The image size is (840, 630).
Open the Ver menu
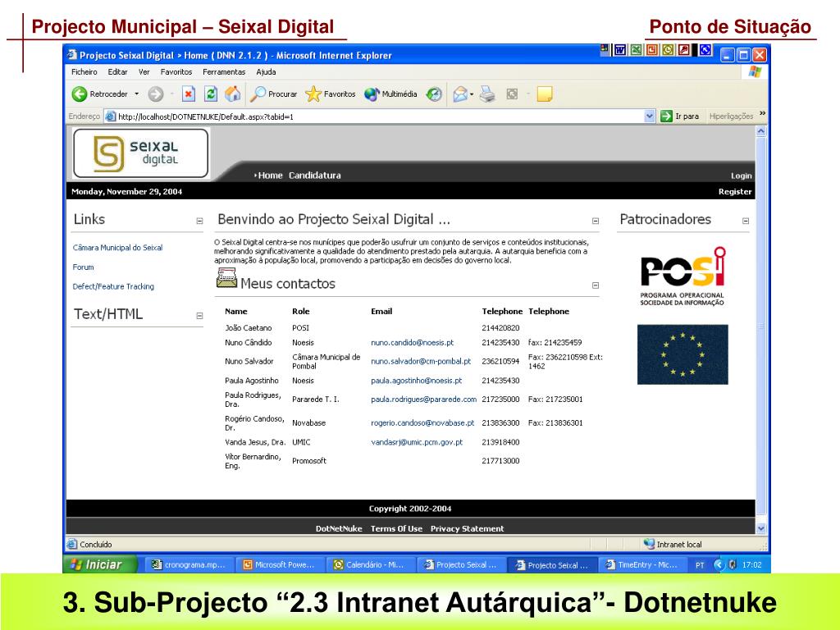(144, 72)
